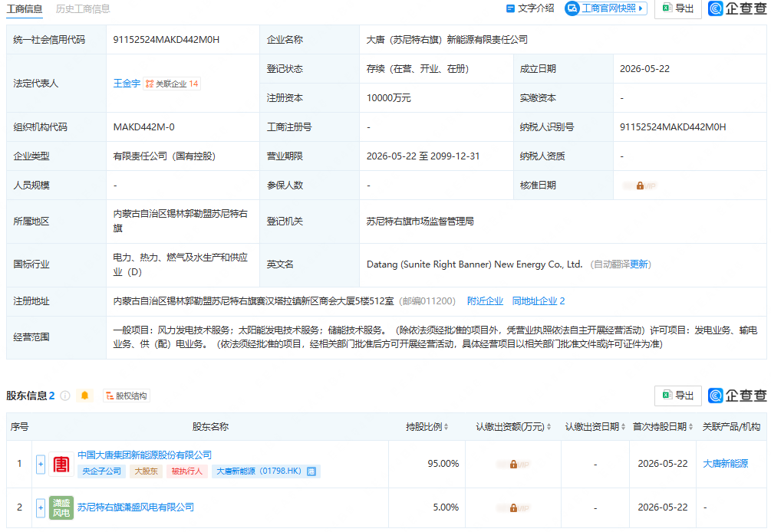Expand row for 苏尼特右旗潇盛风电有限公司
771x532 pixels.
click(41, 507)
